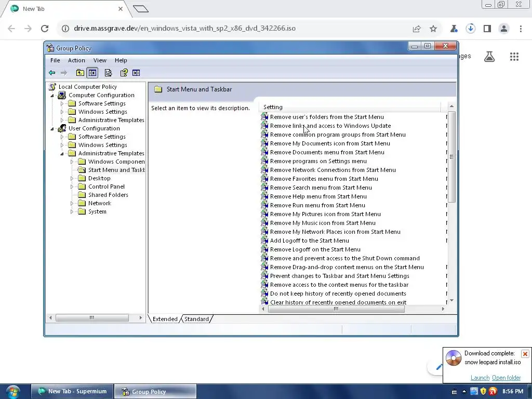
Task: Click the Setting column header
Action: pyautogui.click(x=350, y=107)
